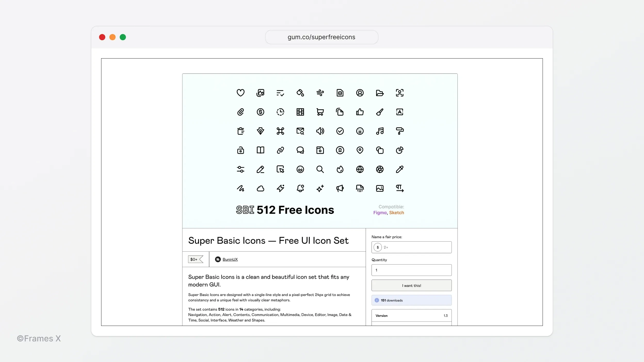
Task: Click the megaphone/announcement icon
Action: click(340, 188)
